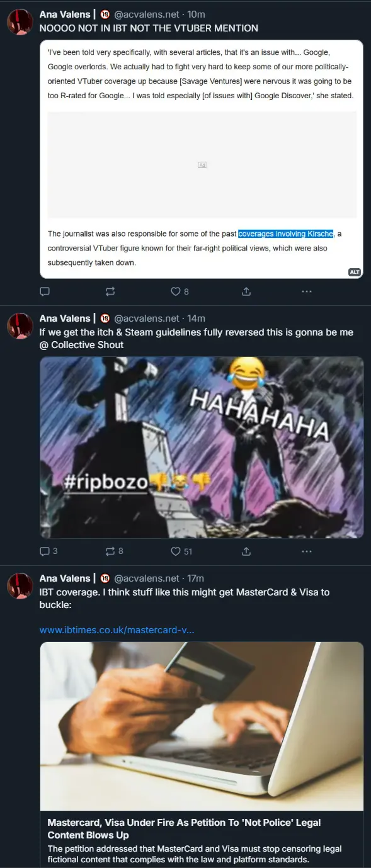Repost the VTUBER MENTION post
371x868 pixels.
110,291
